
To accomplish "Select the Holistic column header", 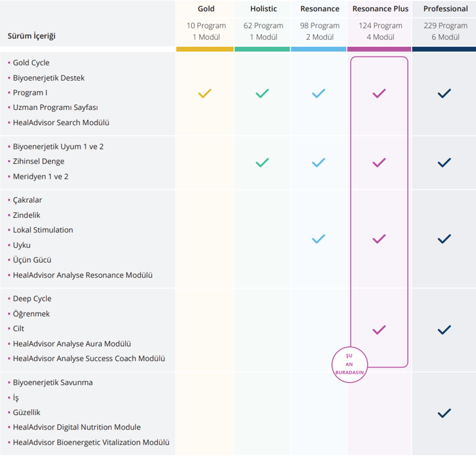I will click(263, 9).
